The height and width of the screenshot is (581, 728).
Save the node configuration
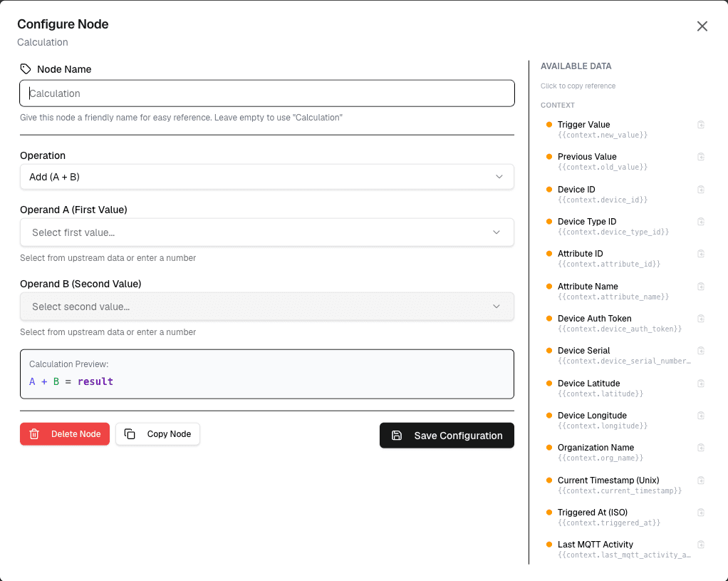click(447, 436)
